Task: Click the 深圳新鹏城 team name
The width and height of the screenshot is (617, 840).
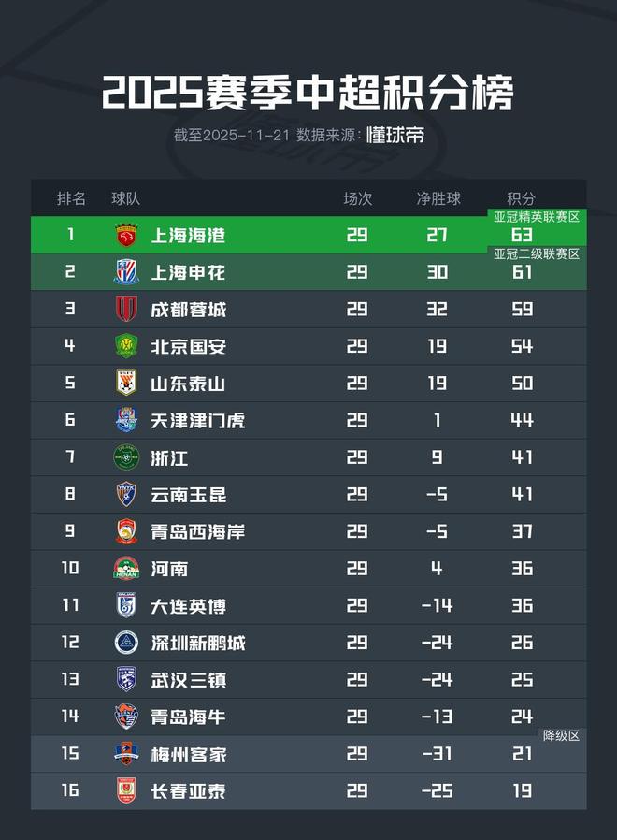Action: pos(198,643)
